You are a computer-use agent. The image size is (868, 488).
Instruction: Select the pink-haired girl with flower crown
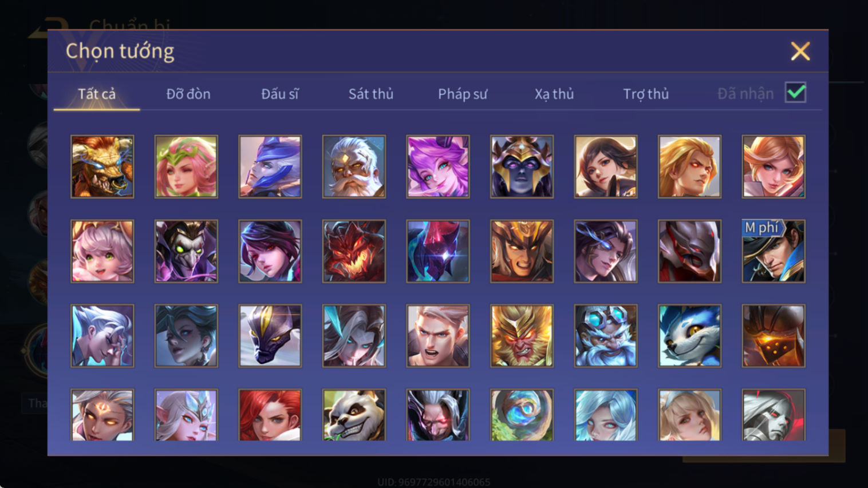coord(186,166)
